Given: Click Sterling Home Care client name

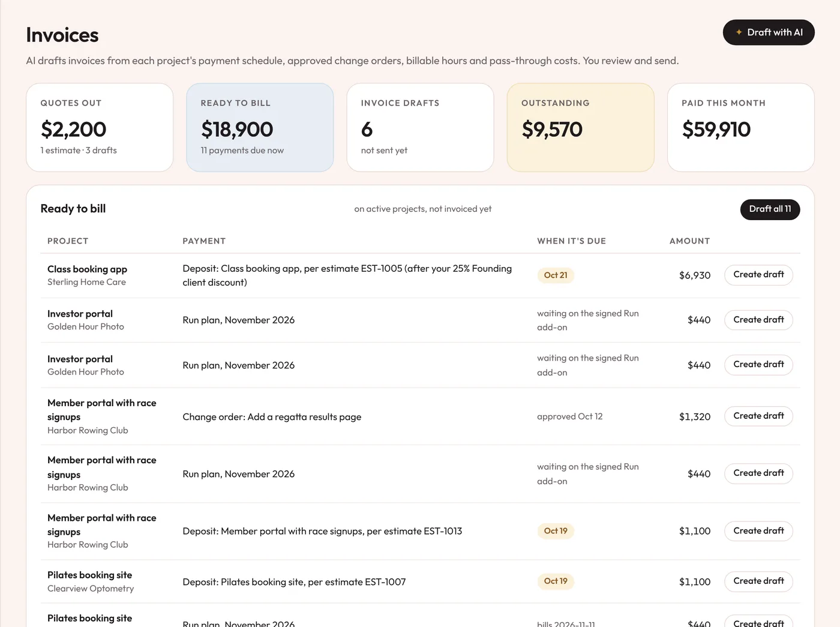Looking at the screenshot, I should (86, 282).
